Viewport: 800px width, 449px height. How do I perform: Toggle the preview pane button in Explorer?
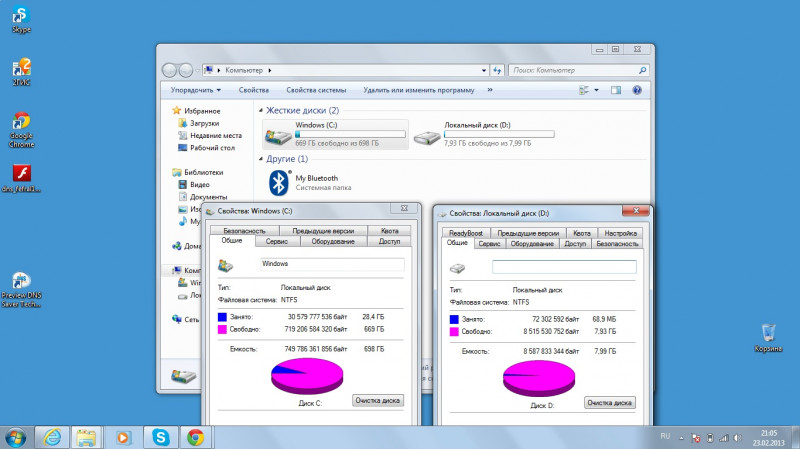point(616,90)
